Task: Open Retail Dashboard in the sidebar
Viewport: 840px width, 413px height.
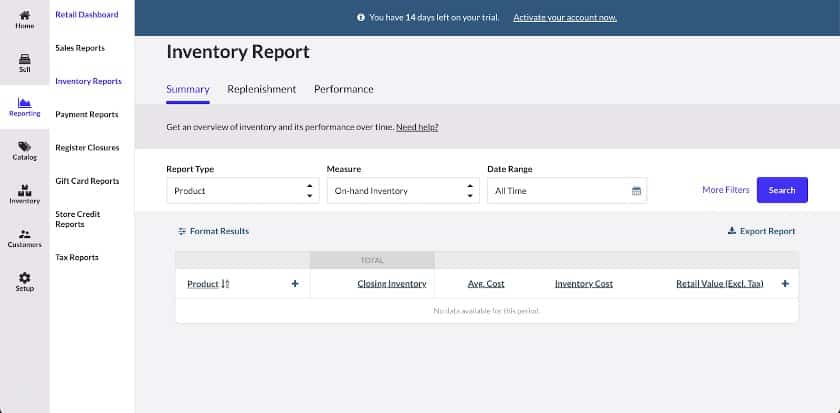Action: [x=87, y=14]
